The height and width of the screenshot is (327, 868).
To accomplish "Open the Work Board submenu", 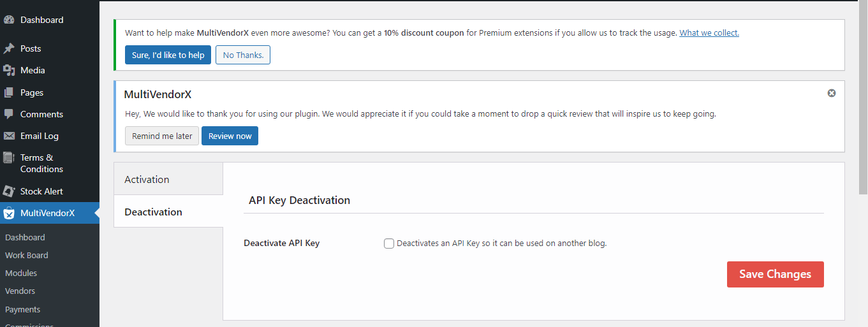I will (x=27, y=255).
